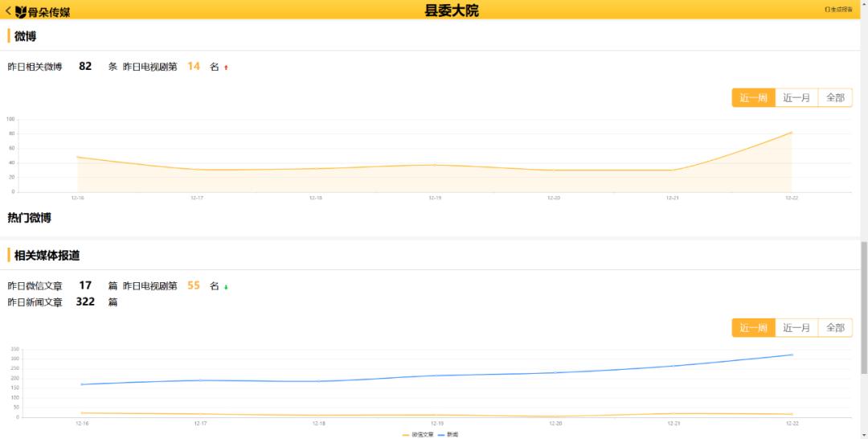Select 近一周 tab in the 相关媒体报道 section

point(753,328)
